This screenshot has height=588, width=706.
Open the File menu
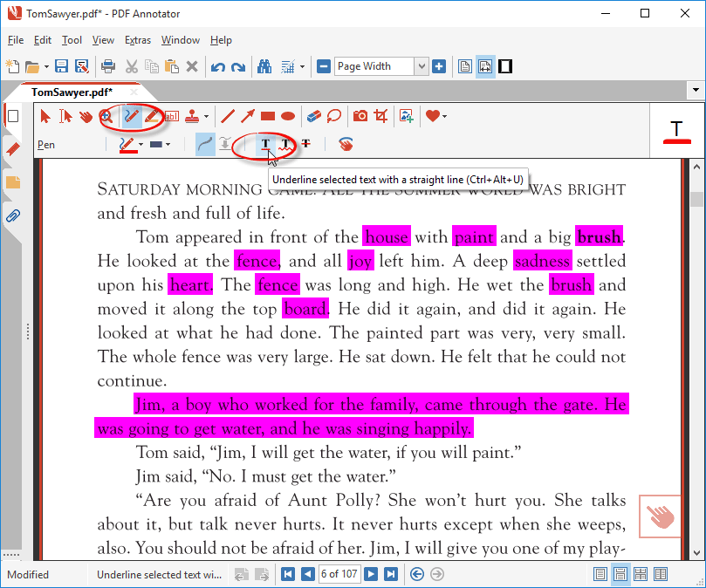pos(16,40)
